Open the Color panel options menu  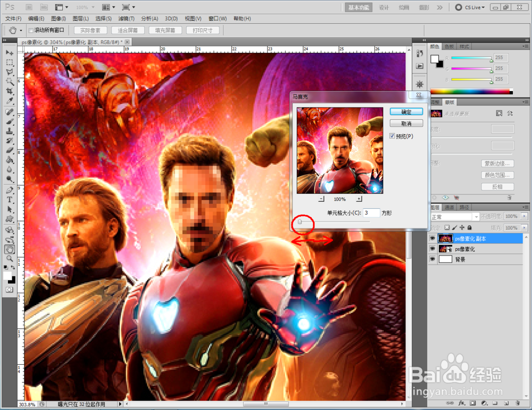(525, 46)
